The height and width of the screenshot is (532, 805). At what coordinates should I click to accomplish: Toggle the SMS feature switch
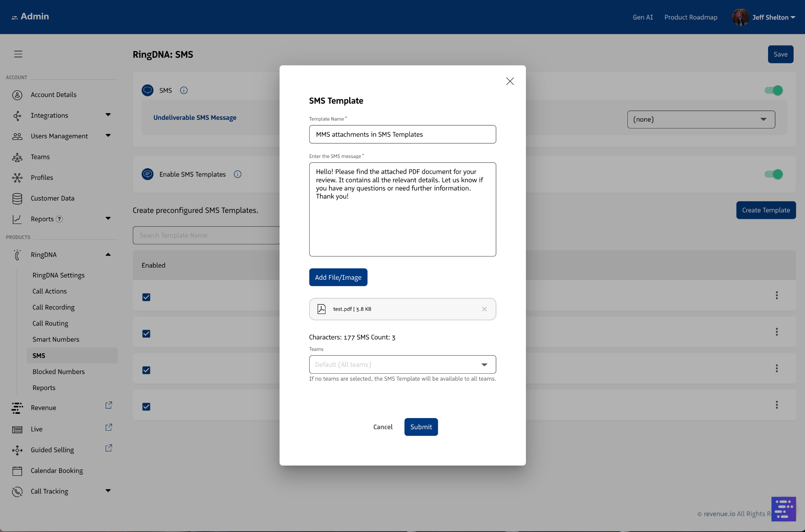(x=774, y=90)
